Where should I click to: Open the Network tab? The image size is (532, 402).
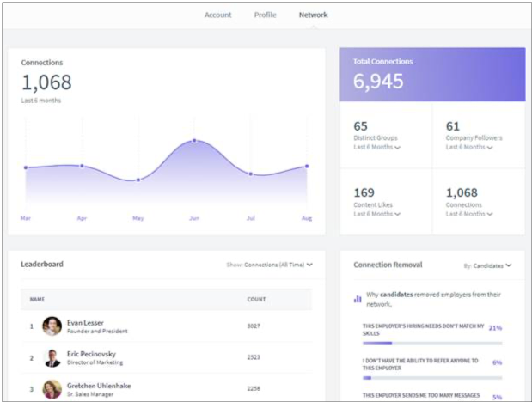pyautogui.click(x=313, y=15)
